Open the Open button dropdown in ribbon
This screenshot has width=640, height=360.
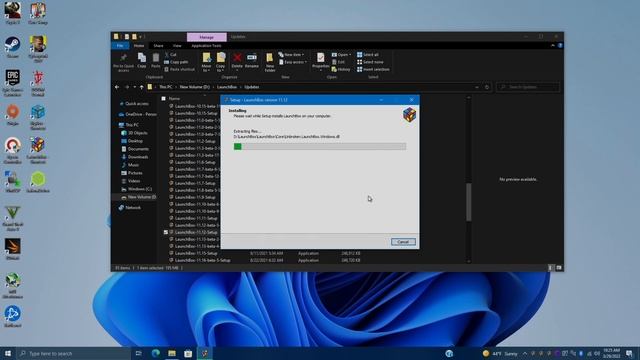point(341,54)
